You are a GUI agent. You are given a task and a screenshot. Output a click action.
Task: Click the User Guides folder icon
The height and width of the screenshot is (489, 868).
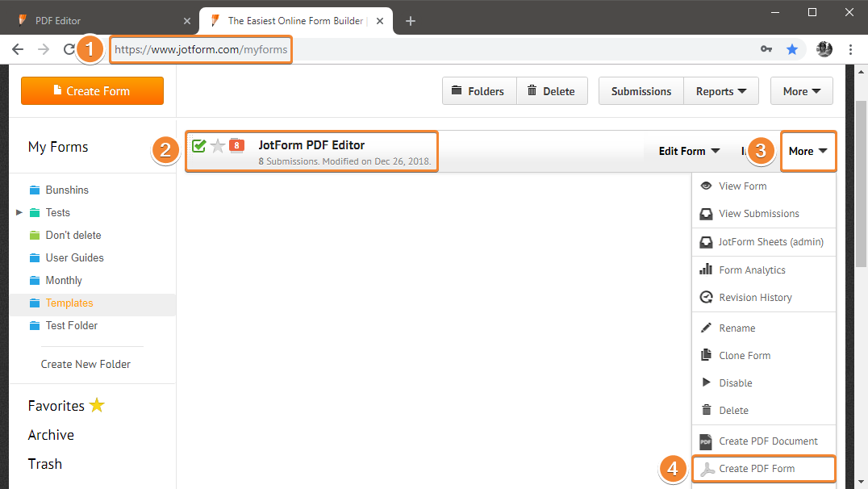(x=35, y=258)
